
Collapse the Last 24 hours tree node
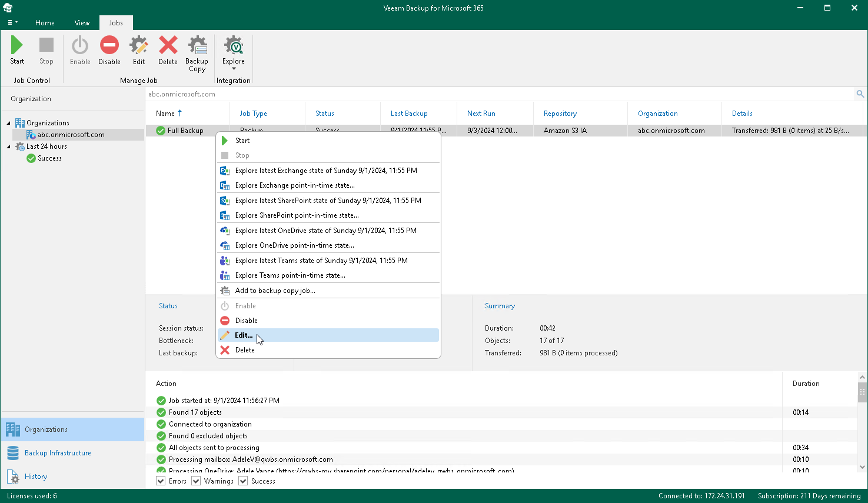(x=9, y=146)
